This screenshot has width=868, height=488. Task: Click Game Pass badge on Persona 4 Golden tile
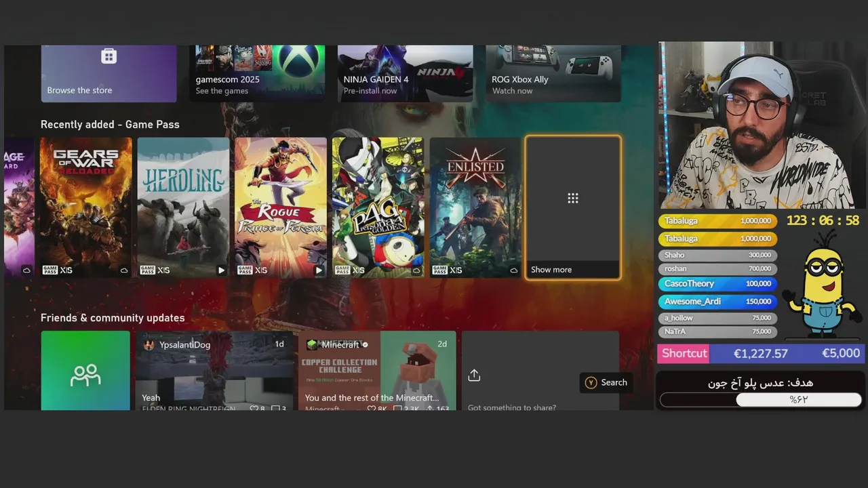tap(342, 270)
